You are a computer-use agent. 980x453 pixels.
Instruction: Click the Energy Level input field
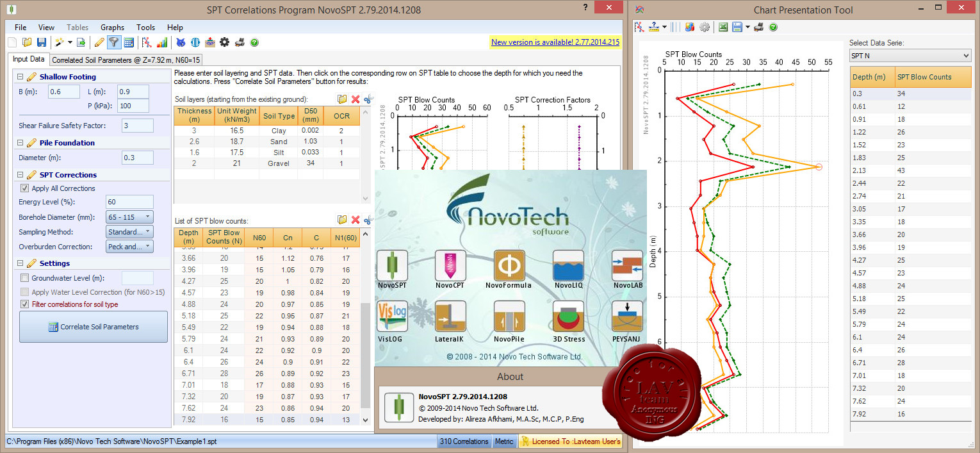tap(129, 202)
